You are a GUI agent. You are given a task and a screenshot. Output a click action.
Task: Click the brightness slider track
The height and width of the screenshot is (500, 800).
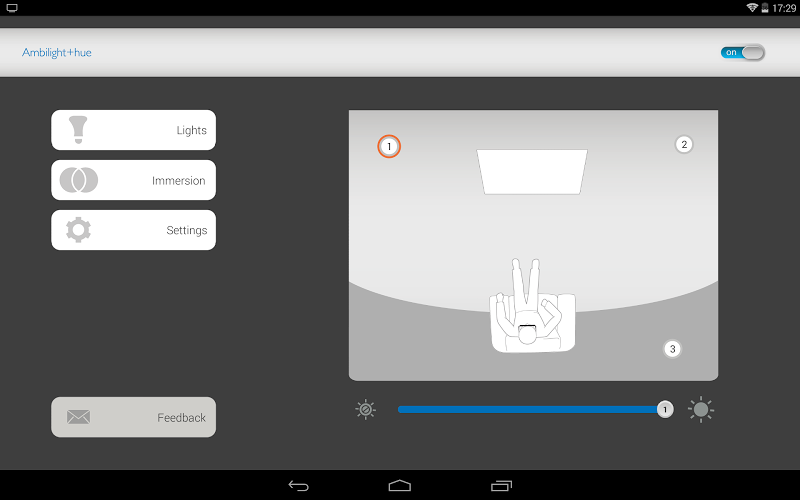click(x=531, y=409)
